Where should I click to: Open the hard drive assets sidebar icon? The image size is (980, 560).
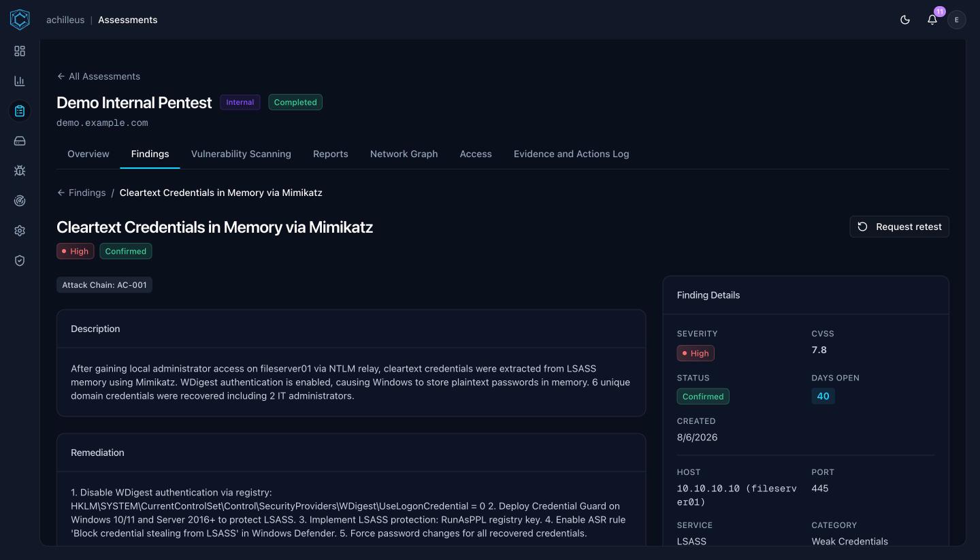(20, 141)
